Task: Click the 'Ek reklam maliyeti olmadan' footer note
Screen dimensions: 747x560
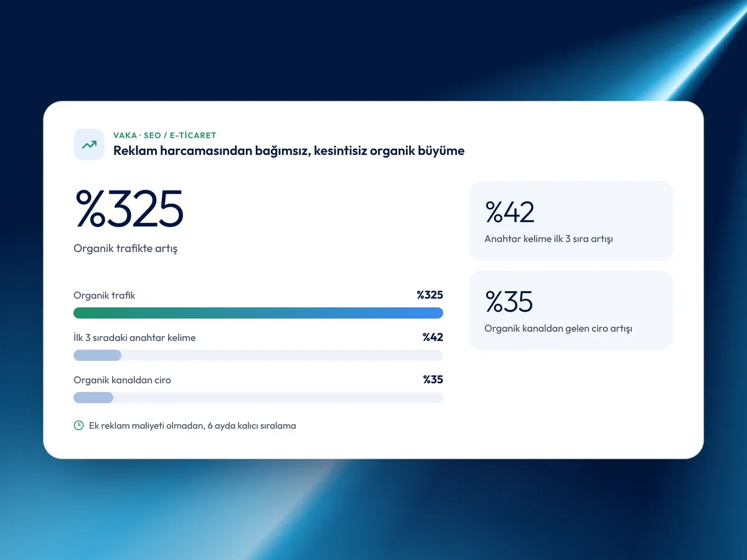Action: (192, 426)
